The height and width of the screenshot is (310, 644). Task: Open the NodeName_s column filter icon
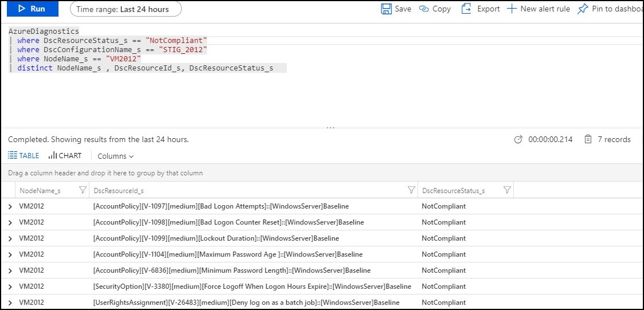click(x=83, y=190)
